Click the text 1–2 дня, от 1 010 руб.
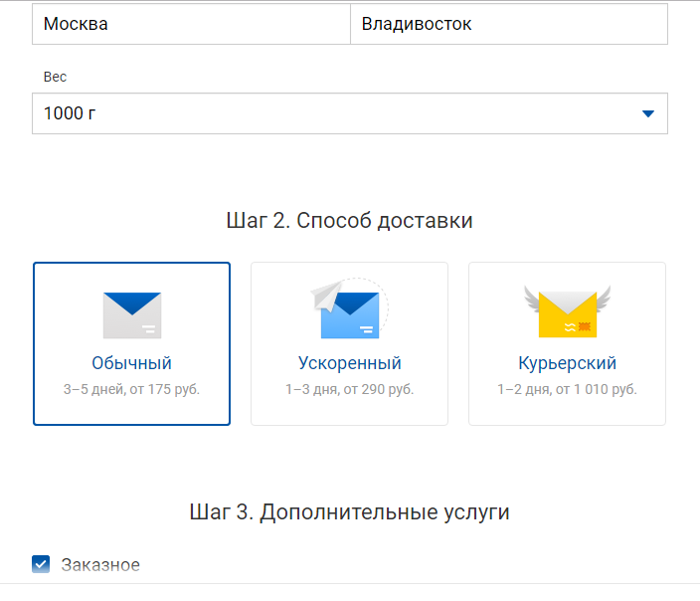The height and width of the screenshot is (601, 700). (567, 389)
